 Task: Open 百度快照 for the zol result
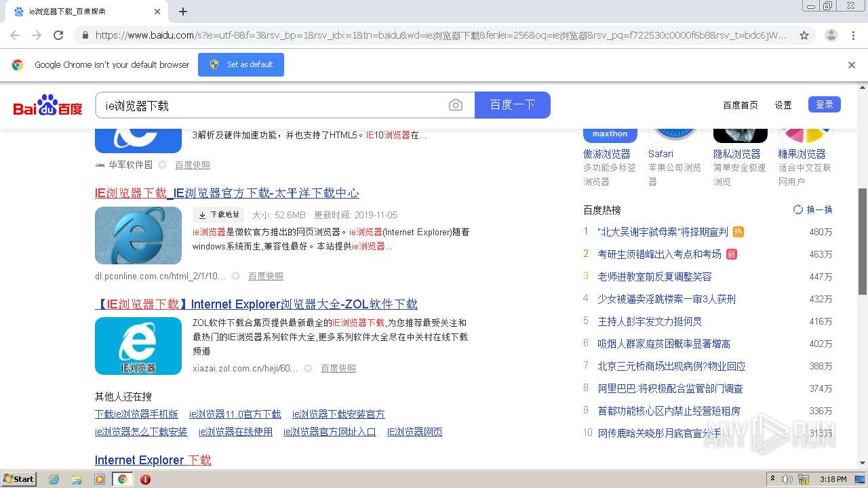coord(338,368)
